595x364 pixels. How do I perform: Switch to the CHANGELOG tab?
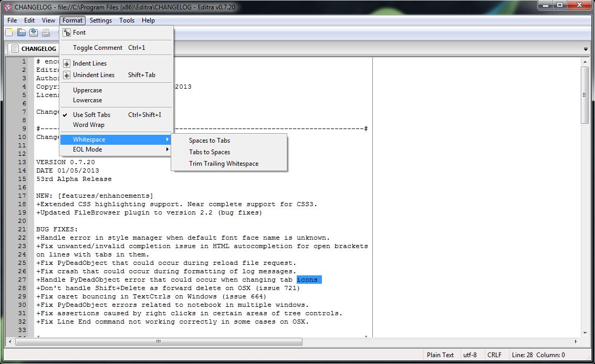(38, 48)
